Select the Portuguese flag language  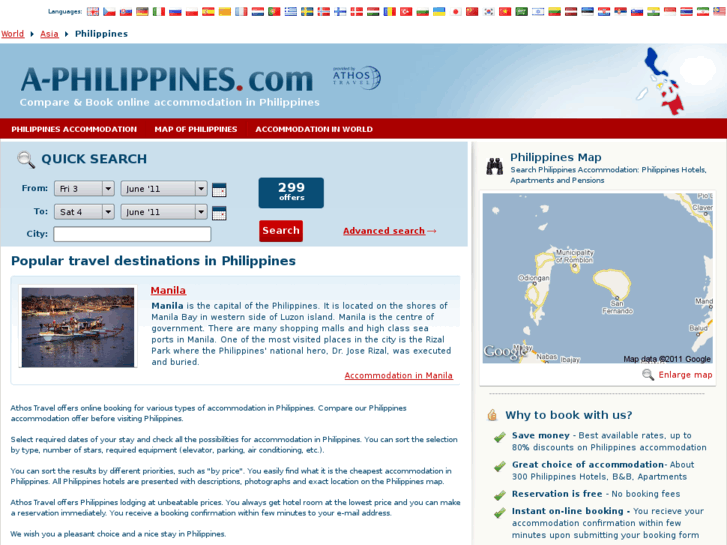(x=274, y=12)
